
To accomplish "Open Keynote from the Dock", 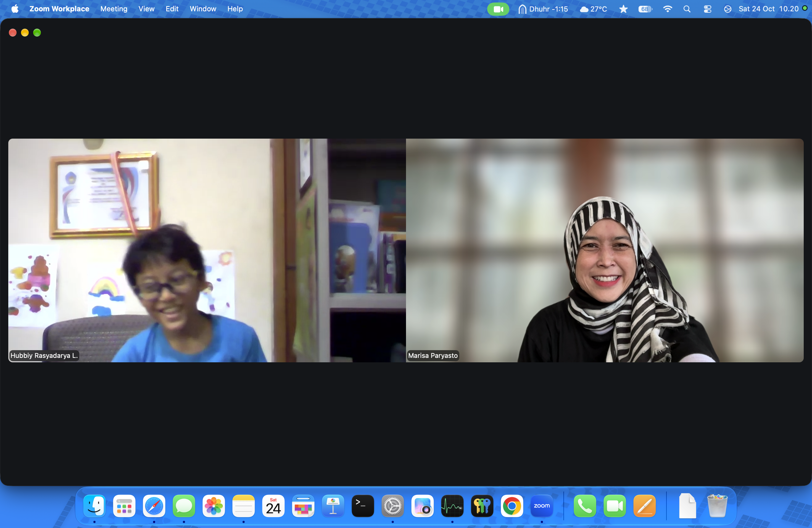I will 333,506.
